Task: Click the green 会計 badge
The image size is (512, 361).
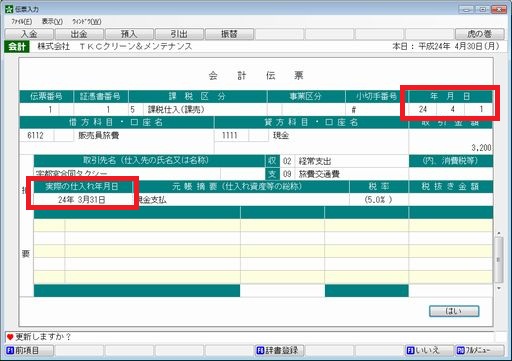Action: (17, 46)
